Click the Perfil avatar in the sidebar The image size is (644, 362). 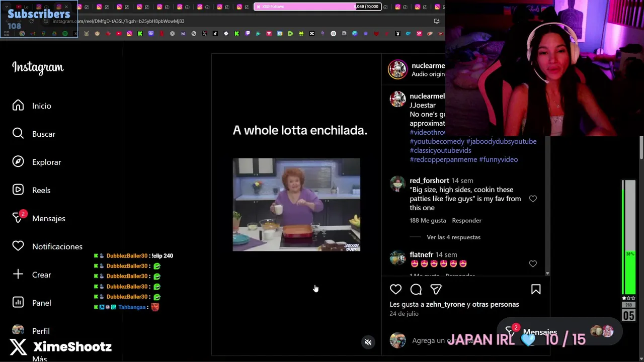[x=18, y=330]
